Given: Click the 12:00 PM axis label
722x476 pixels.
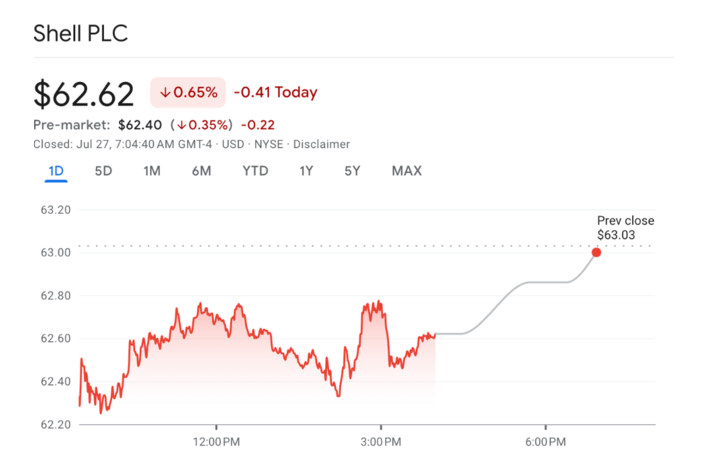Looking at the screenshot, I should tap(217, 441).
